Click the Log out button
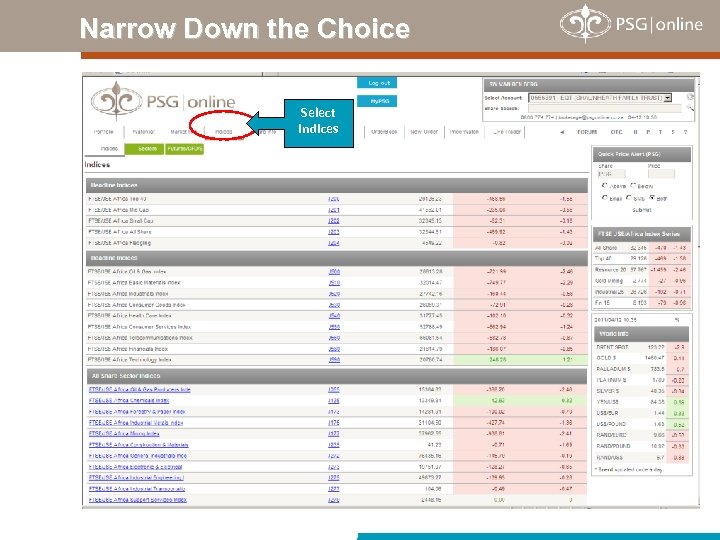This screenshot has width=720, height=540. (x=378, y=83)
